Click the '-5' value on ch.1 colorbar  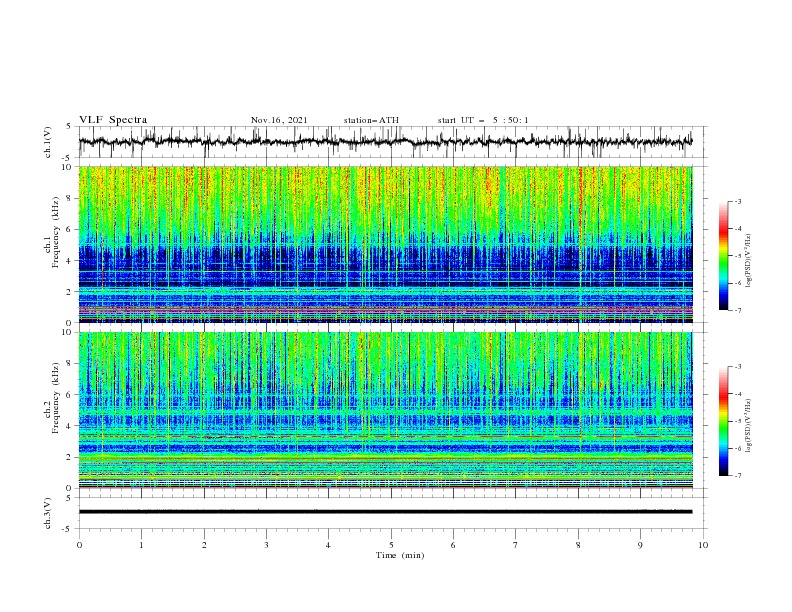[738, 256]
